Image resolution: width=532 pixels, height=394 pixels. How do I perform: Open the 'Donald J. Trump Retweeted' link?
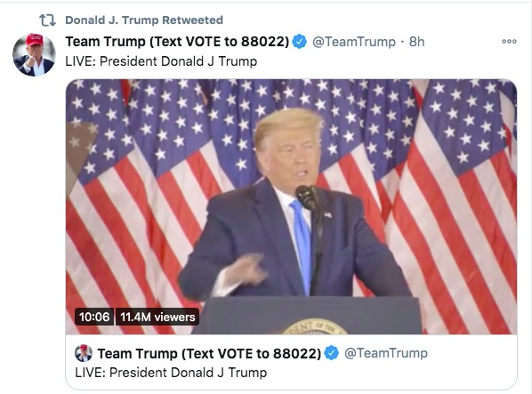pyautogui.click(x=144, y=20)
